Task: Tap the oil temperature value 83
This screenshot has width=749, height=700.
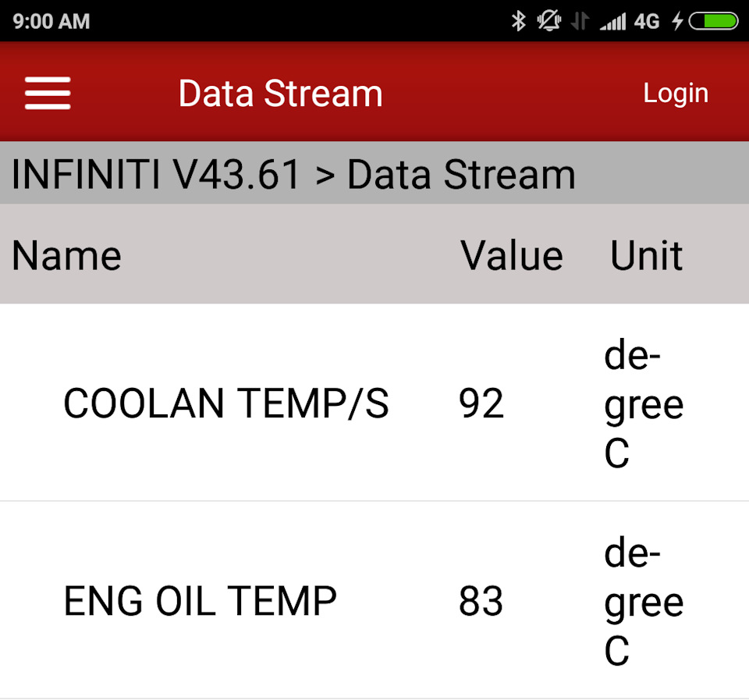Action: point(481,601)
